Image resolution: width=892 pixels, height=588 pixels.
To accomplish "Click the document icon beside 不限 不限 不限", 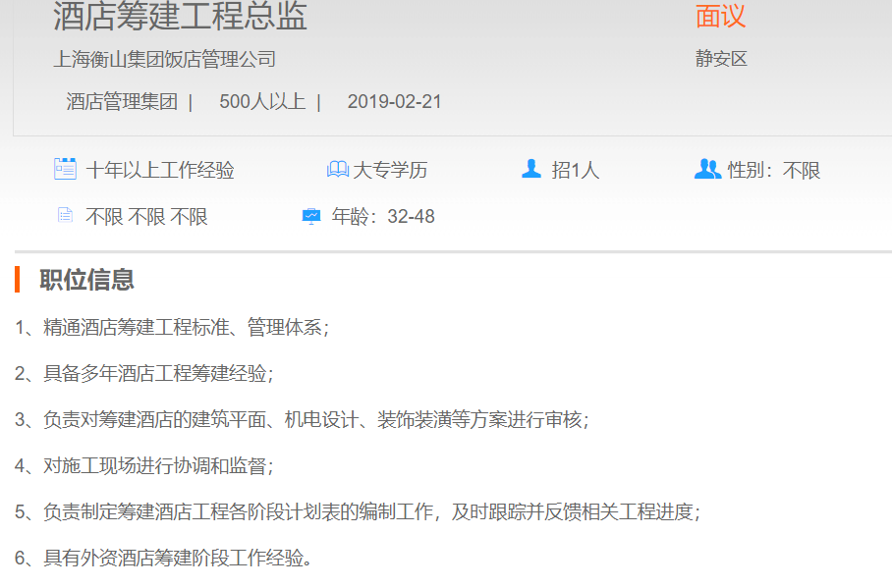I will click(65, 216).
